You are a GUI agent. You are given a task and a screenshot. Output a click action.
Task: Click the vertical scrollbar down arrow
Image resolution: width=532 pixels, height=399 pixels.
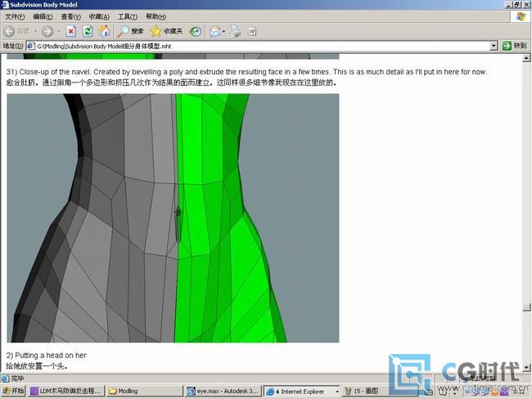(x=526, y=367)
